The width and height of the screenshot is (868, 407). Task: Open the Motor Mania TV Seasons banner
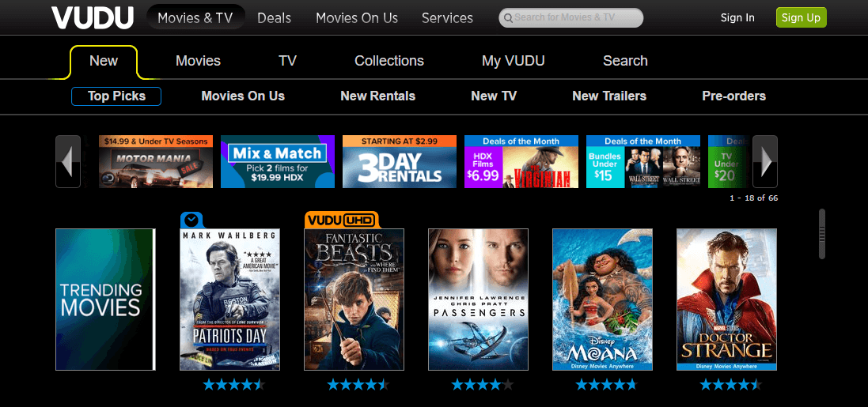[156, 161]
